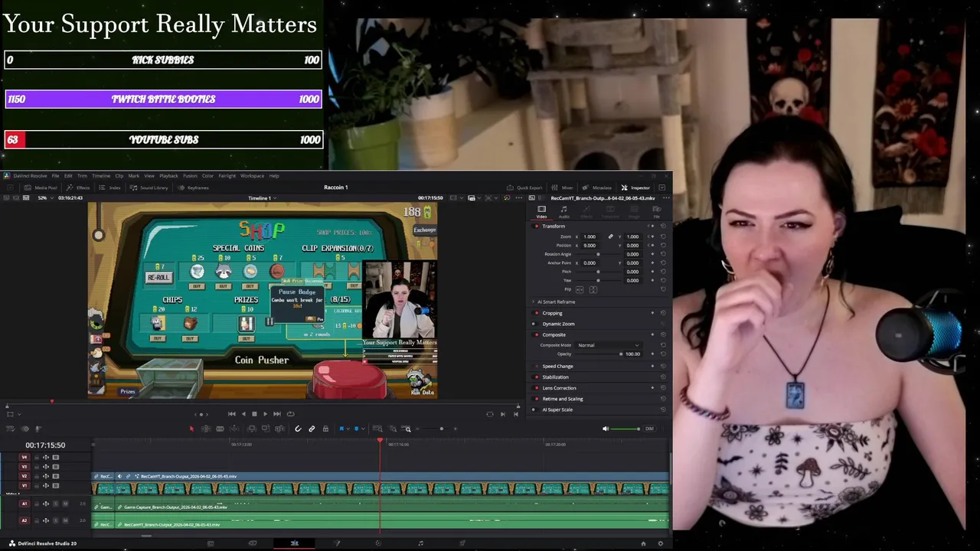980x551 pixels.
Task: Expand the Retime and Scaling section
Action: coord(563,399)
